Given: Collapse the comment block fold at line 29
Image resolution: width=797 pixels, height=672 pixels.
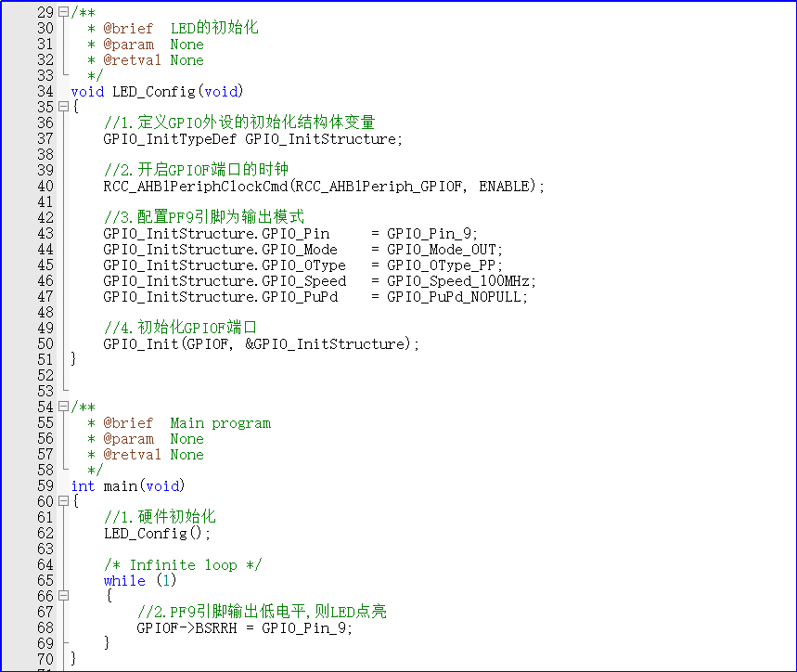Looking at the screenshot, I should 63,13.
